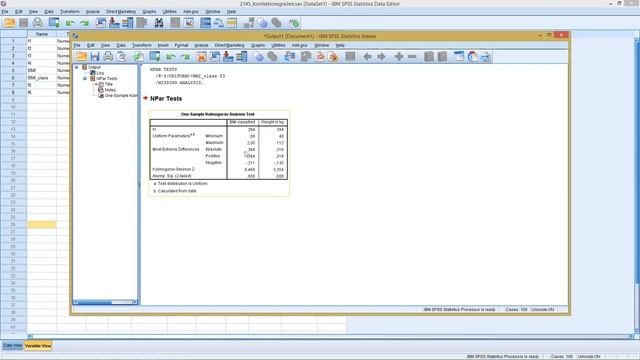This screenshot has width=640, height=360.
Task: Click 'Most Extreme Differences' row label
Action: 176,149
